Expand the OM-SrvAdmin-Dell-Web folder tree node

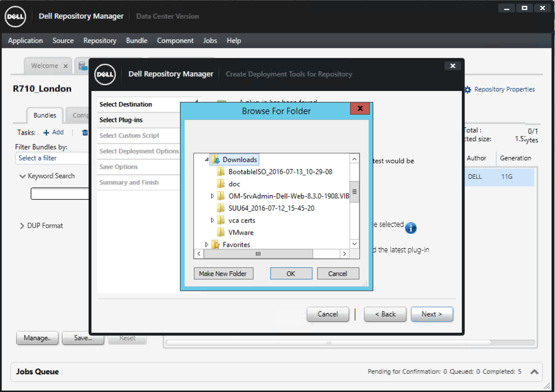212,196
